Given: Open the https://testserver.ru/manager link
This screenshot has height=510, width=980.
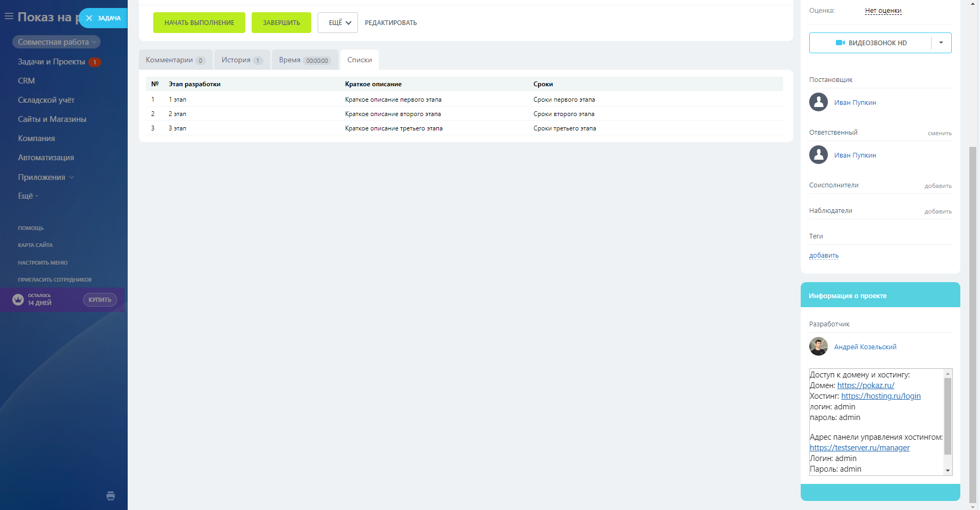Looking at the screenshot, I should click(x=860, y=448).
